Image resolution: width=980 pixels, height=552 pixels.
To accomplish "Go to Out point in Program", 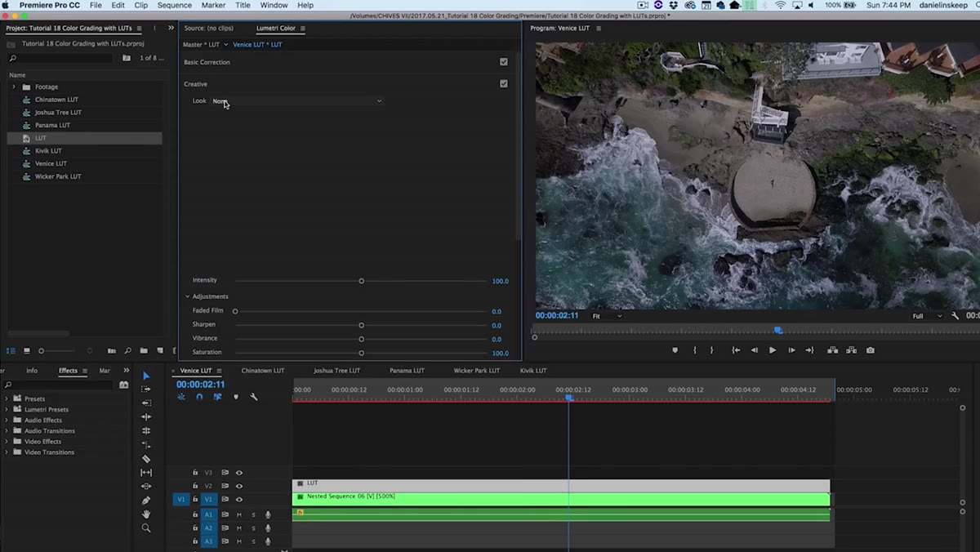I will tap(809, 350).
